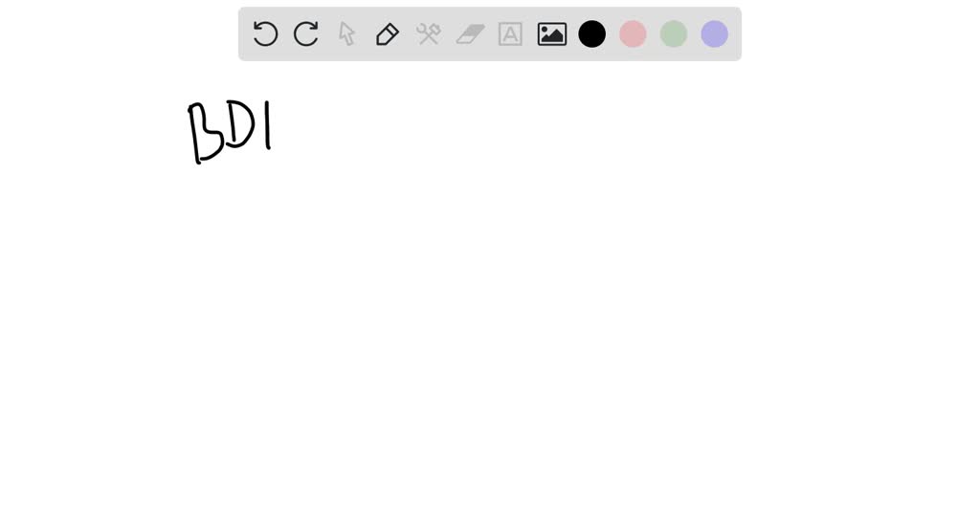Viewport: 980px width, 524px height.
Task: Click the handwritten letter I stroke
Action: point(268,125)
